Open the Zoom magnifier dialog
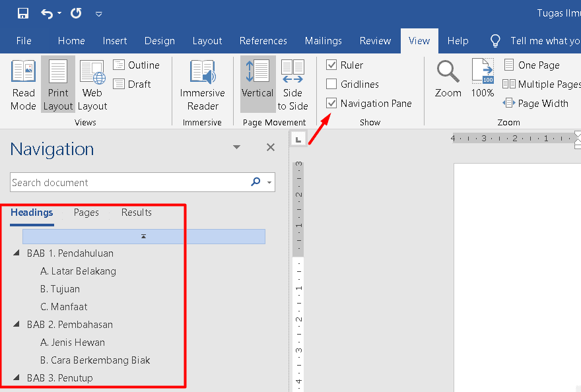 tap(448, 79)
